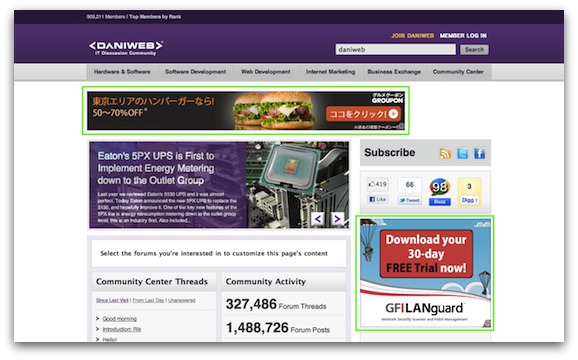Click the Twitter subscribe icon
The width and height of the screenshot is (578, 360).
(463, 153)
